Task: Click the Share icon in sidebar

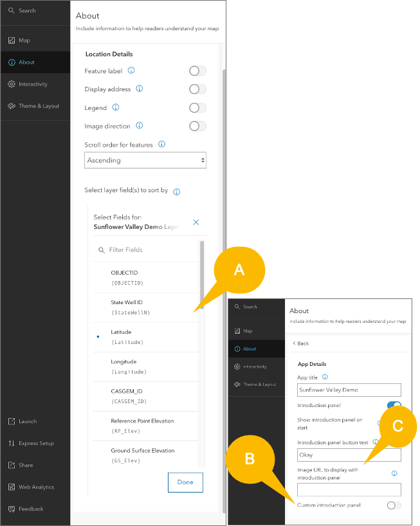Action: tap(12, 465)
